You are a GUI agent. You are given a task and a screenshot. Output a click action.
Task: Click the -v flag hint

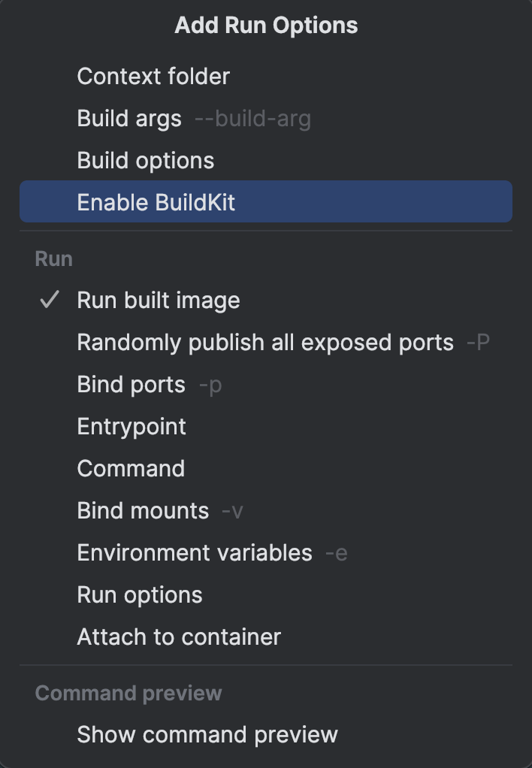[232, 511]
